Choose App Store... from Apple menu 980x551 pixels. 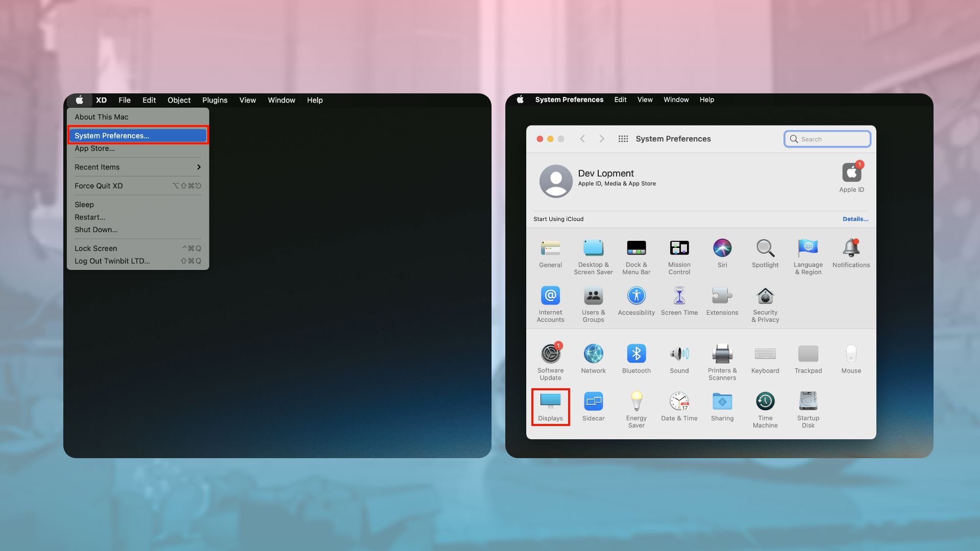pyautogui.click(x=138, y=148)
